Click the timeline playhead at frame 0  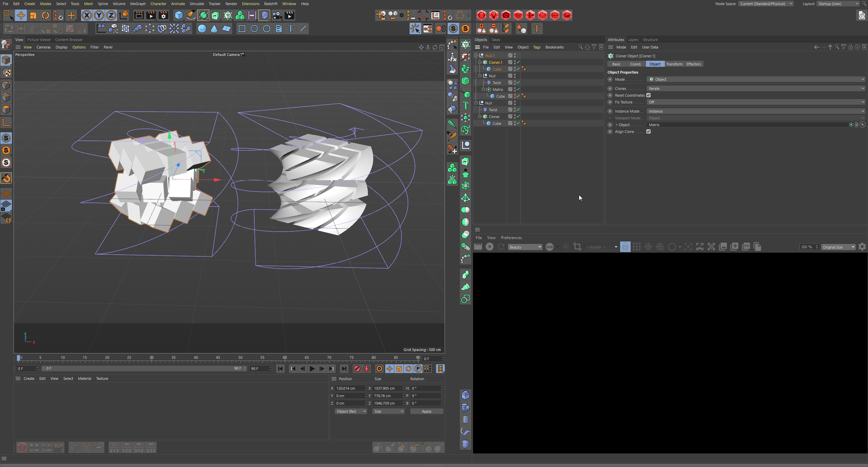[x=19, y=357]
